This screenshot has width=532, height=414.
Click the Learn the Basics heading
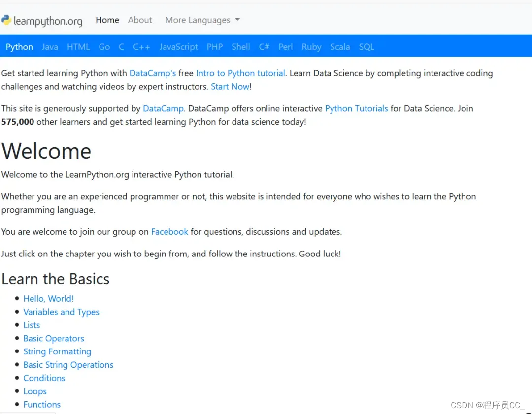click(x=55, y=279)
